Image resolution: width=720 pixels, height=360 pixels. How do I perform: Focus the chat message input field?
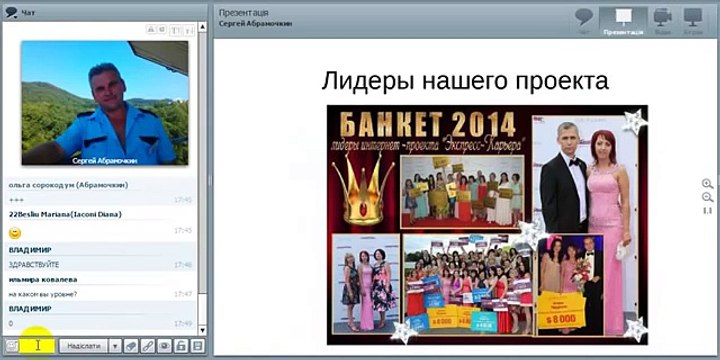[x=38, y=346]
